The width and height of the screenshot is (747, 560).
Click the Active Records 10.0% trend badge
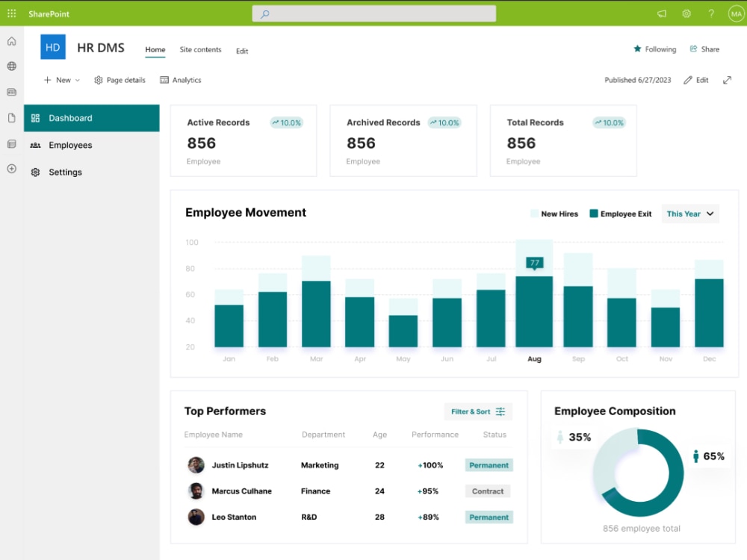286,123
